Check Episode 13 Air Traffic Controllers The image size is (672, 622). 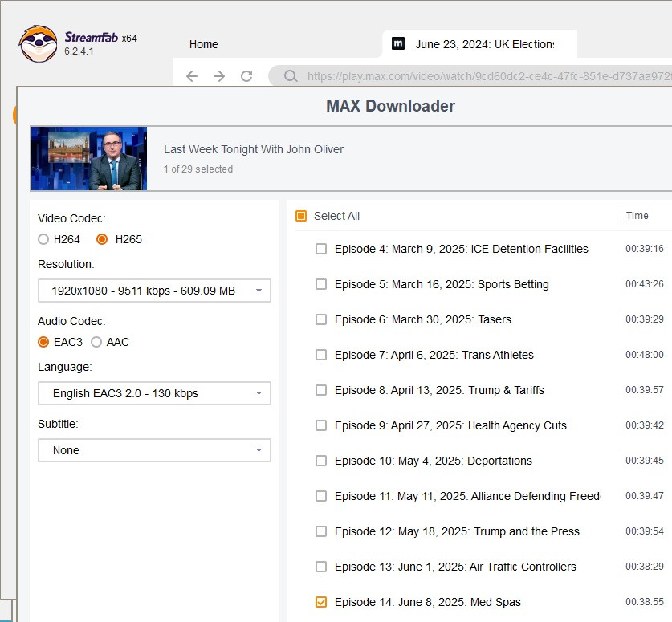(321, 567)
